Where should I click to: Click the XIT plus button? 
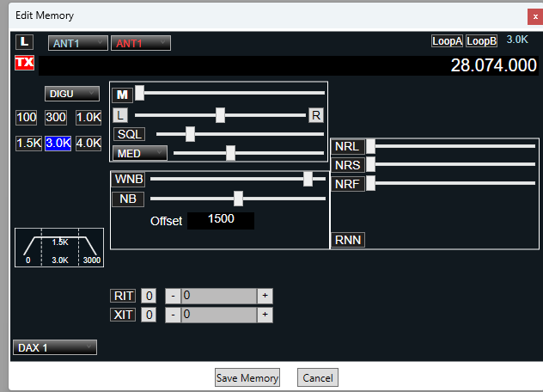(x=265, y=315)
